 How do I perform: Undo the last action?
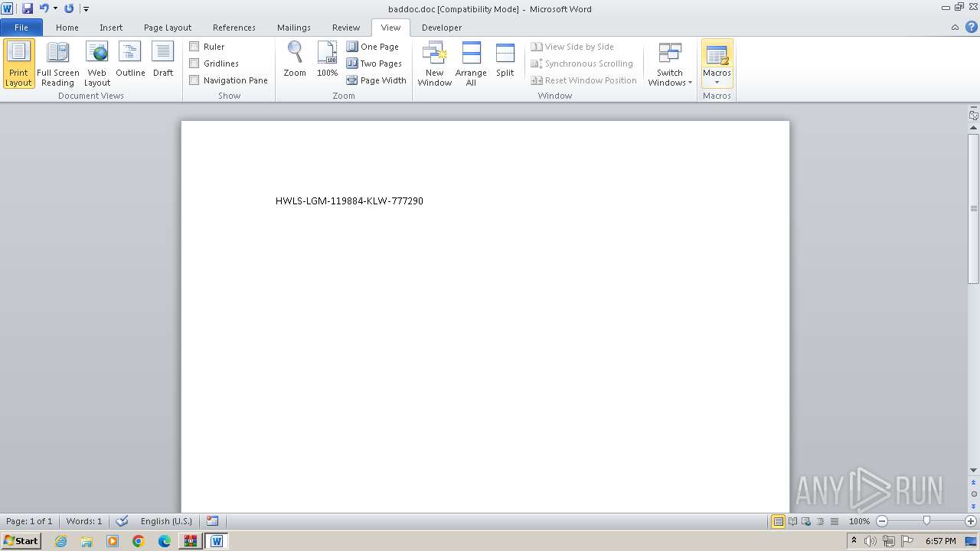pos(44,8)
